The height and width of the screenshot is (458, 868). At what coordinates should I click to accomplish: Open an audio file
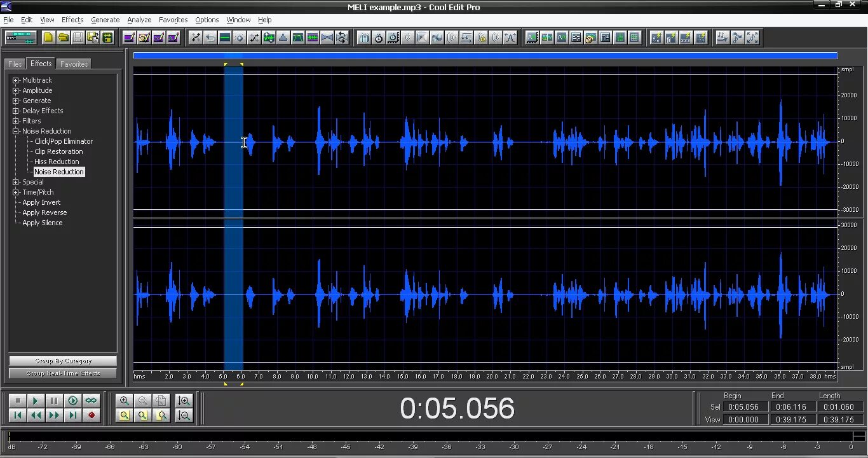click(x=62, y=38)
